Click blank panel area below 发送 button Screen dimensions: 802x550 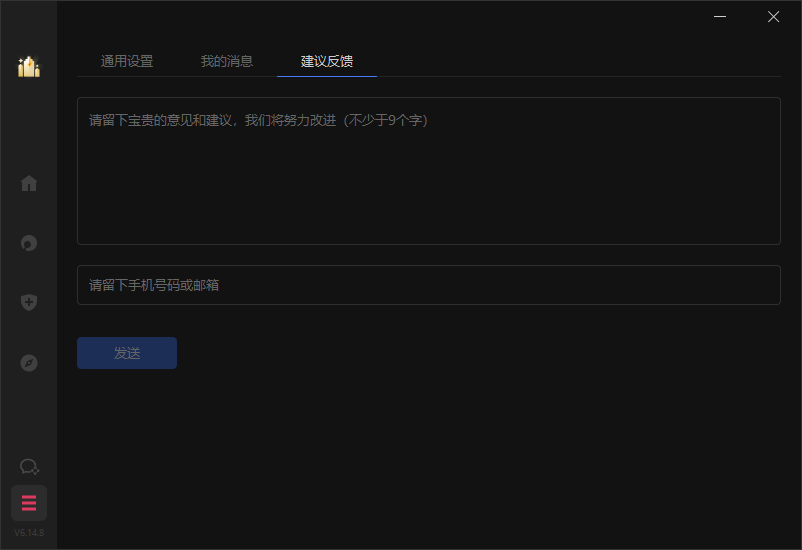coord(428,450)
